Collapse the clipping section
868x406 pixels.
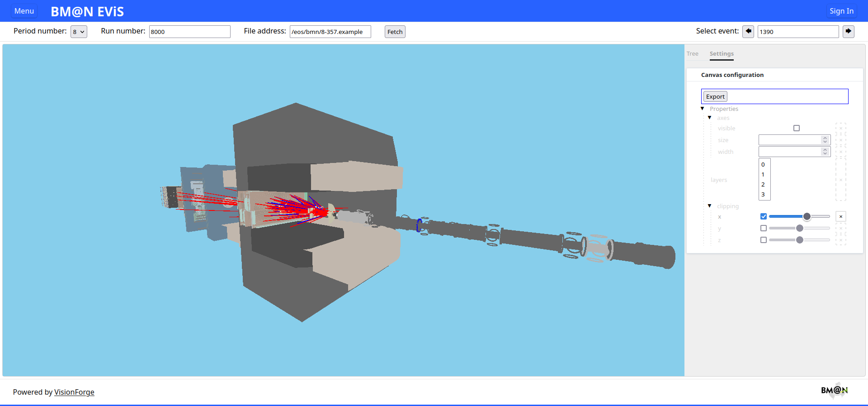point(710,206)
